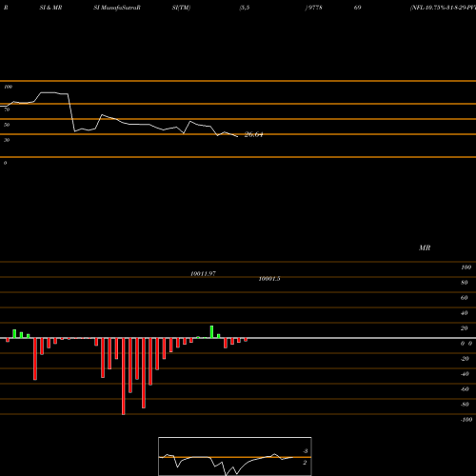The height and width of the screenshot is (476, 476).
Task: Click the MR panel title
Action: pyautogui.click(x=425, y=248)
